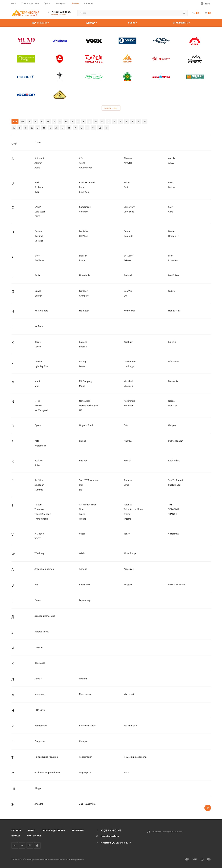The width and height of the screenshot is (222, 868).
Task: Open the VK social icon in footer
Action: (15, 845)
